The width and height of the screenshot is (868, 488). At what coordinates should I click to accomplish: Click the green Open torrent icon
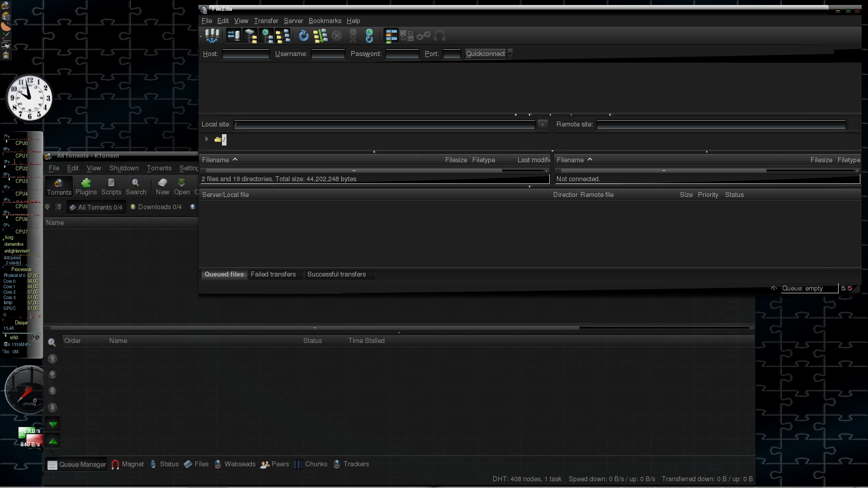(x=182, y=183)
